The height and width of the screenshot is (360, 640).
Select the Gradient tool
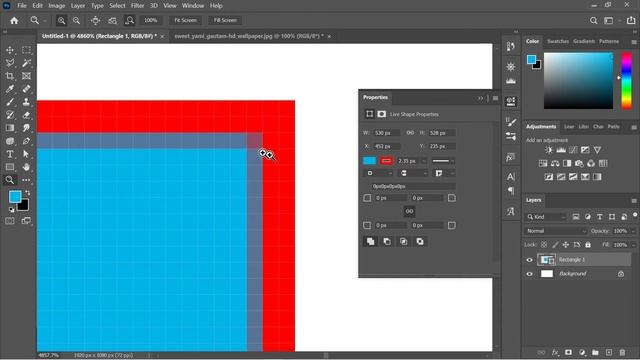[10, 128]
